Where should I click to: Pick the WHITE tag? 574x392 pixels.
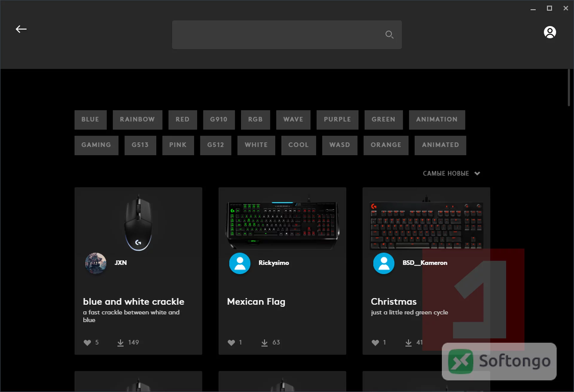point(256,145)
